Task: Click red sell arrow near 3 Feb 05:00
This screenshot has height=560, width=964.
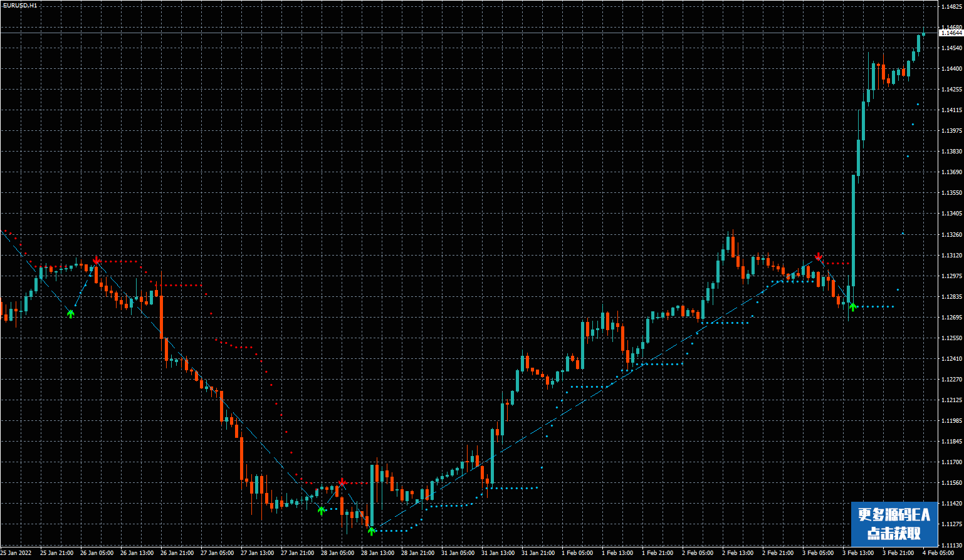Action: pos(819,257)
